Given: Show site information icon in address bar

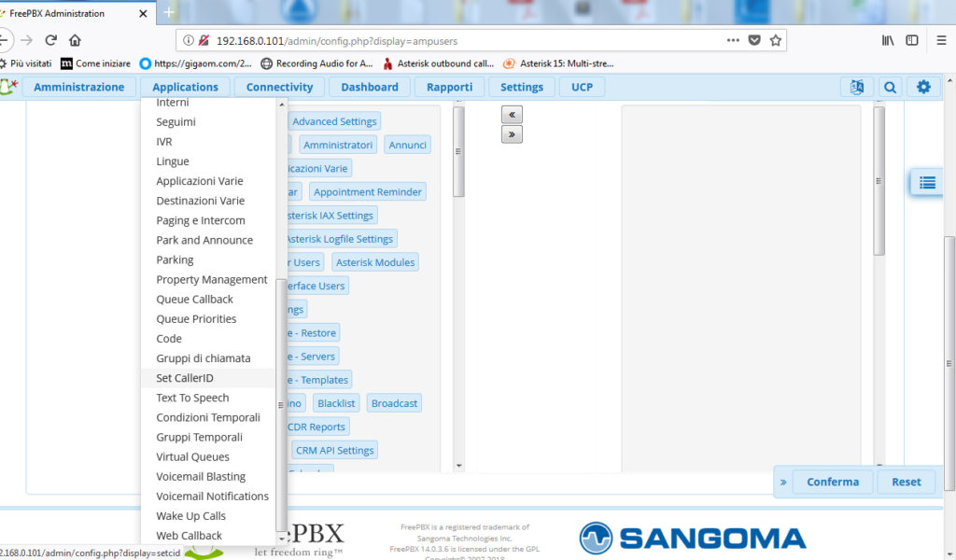Looking at the screenshot, I should point(189,40).
